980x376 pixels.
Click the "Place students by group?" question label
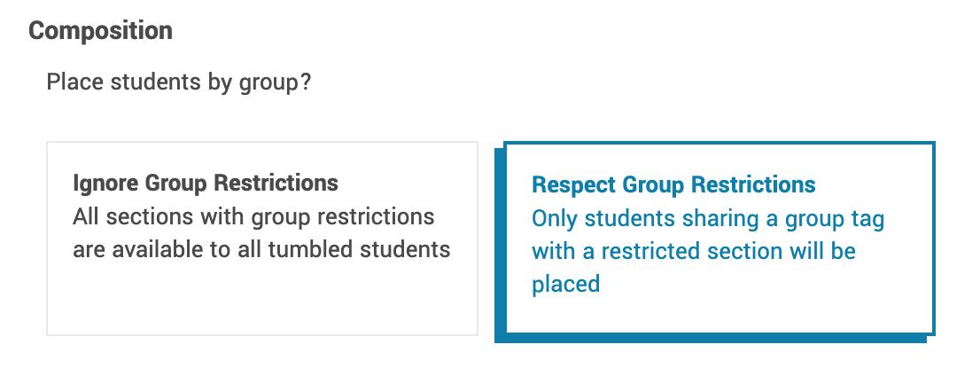178,82
